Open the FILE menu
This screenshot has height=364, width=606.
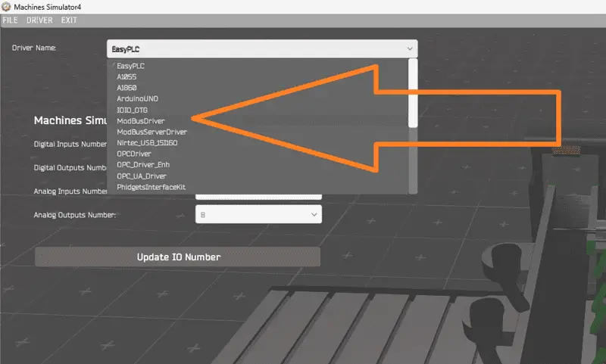[x=10, y=20]
